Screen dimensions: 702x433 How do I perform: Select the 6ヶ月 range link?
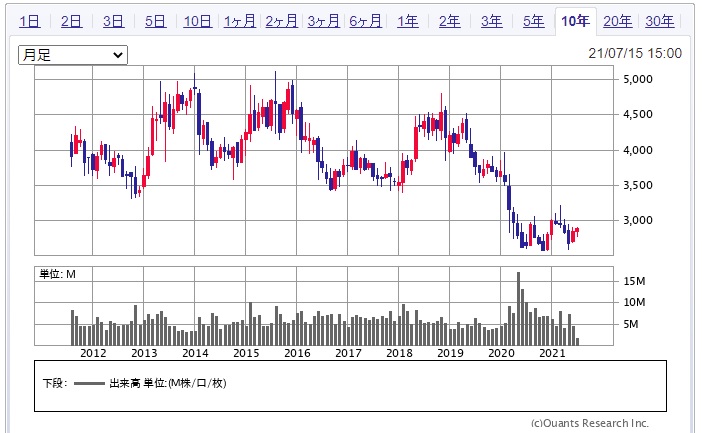365,21
